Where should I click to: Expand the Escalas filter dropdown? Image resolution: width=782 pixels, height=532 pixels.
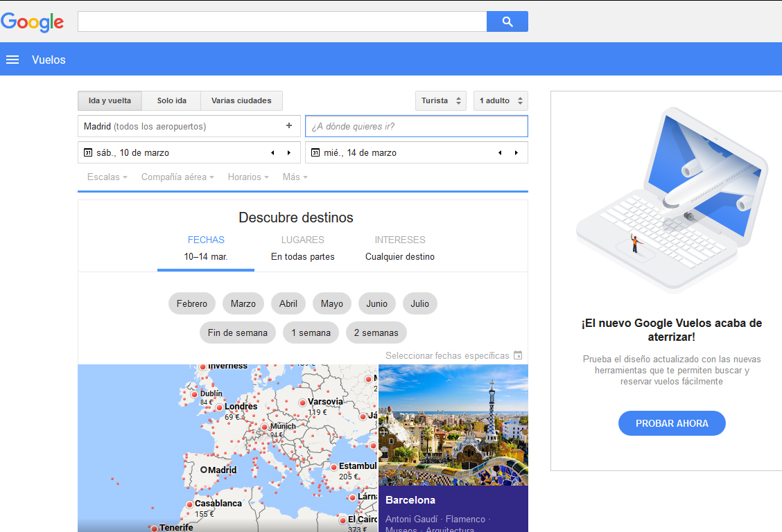[107, 177]
